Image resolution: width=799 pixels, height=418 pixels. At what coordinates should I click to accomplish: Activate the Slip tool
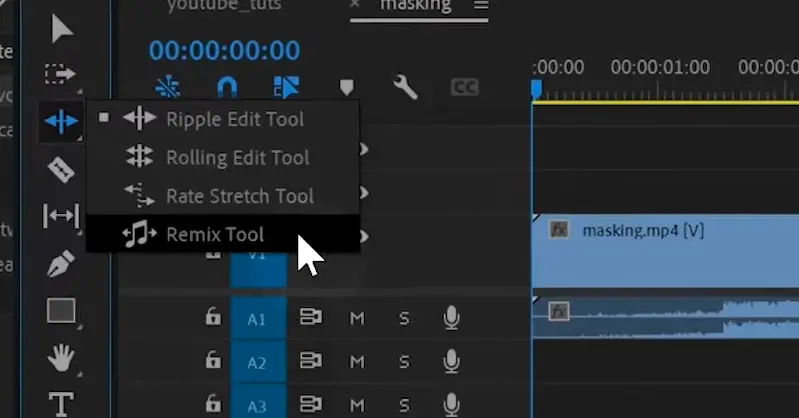click(62, 216)
